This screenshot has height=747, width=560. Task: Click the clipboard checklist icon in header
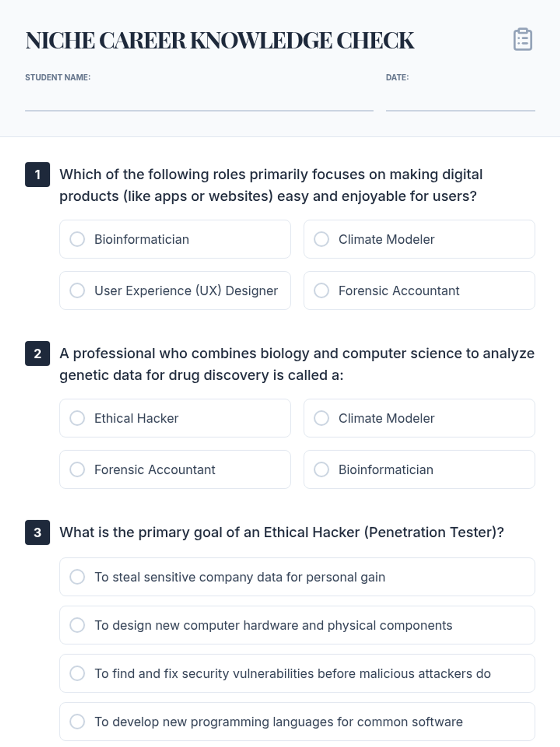[x=523, y=40]
